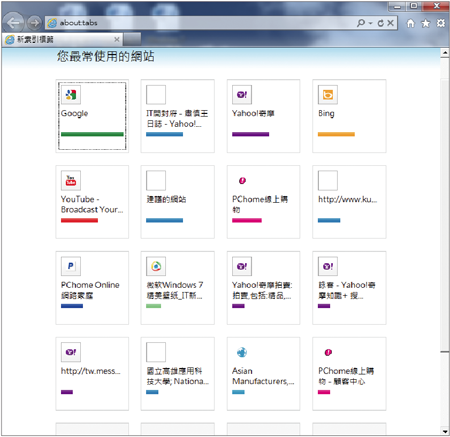Click the globe icon on Asian Manufacturers tile
The image size is (450, 437).
242,352
